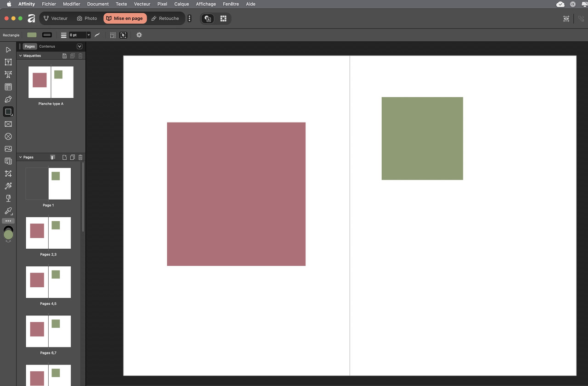Open the Texte menu
This screenshot has width=588, height=386.
tap(121, 4)
